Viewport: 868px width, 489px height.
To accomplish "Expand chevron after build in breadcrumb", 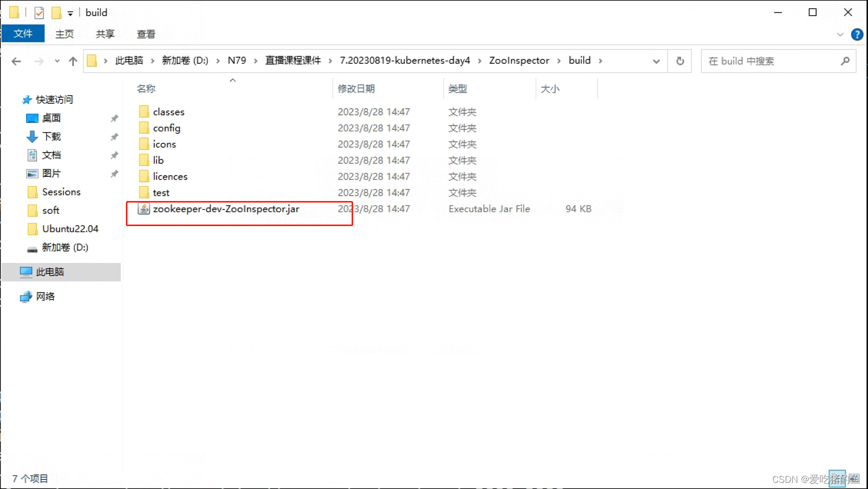I will 600,61.
